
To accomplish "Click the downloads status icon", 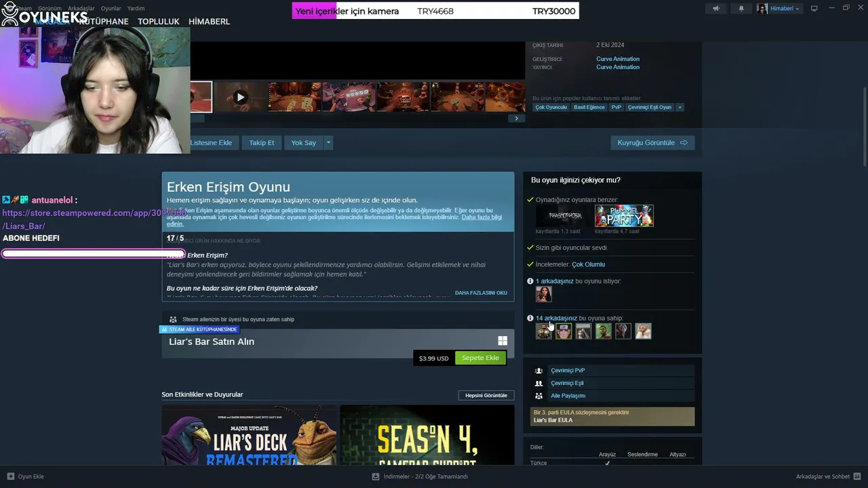I will click(x=376, y=476).
